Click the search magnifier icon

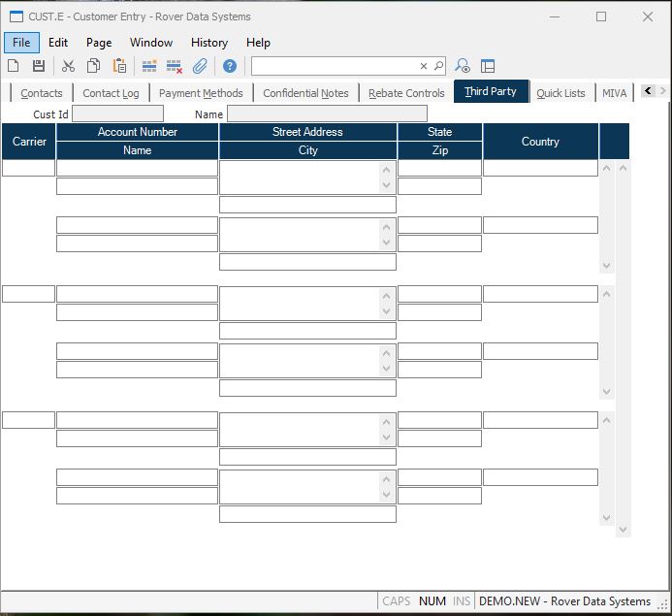(x=438, y=66)
